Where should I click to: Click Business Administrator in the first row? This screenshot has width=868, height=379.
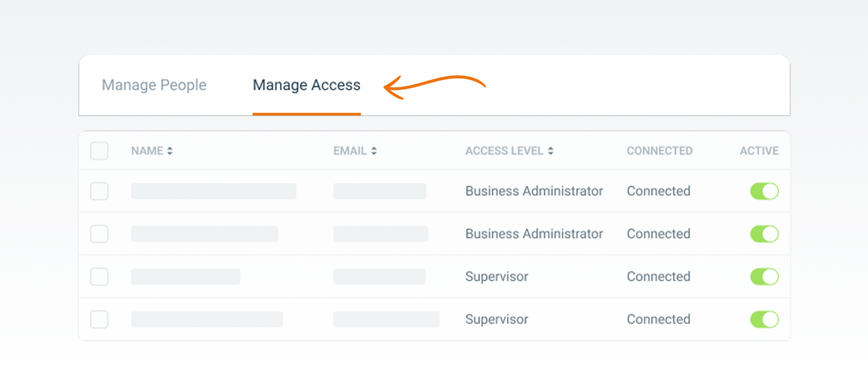tap(534, 191)
